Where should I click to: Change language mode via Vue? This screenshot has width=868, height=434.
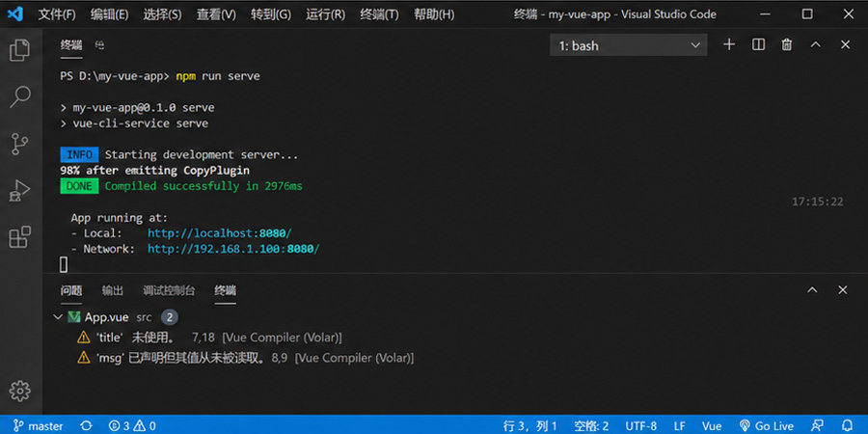[x=712, y=425]
